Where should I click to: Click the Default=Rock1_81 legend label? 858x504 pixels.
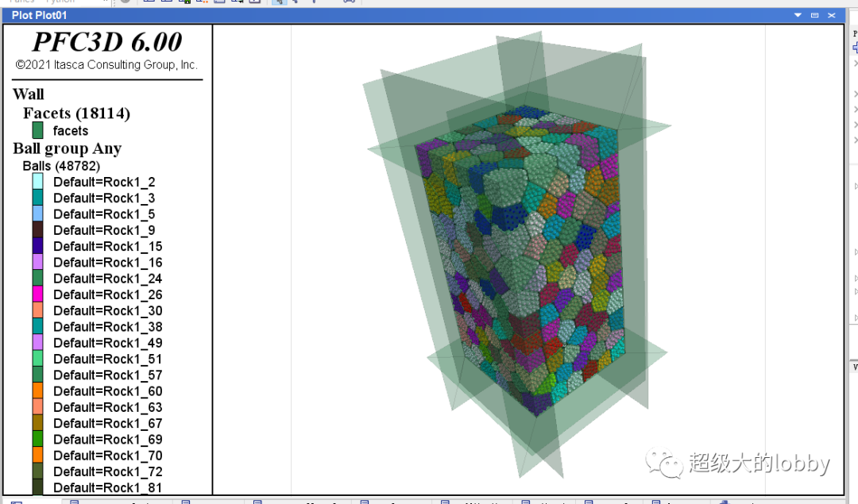(x=108, y=488)
